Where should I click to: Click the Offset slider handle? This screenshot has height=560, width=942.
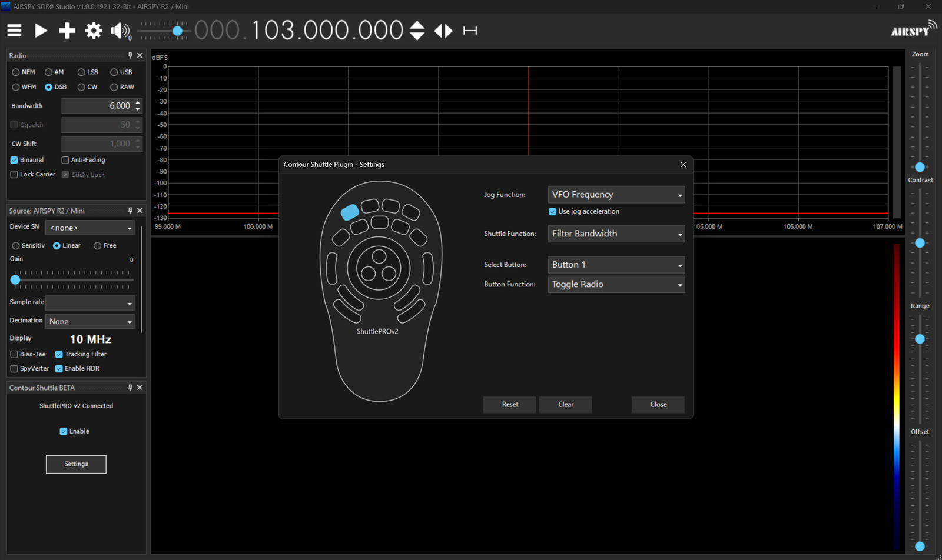(920, 546)
